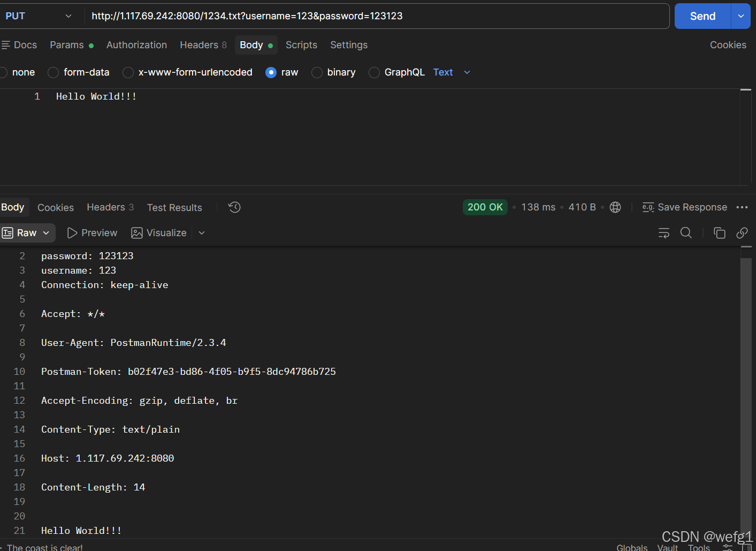Click the request body line Hello World!!!
The width and height of the screenshot is (756, 551).
click(96, 96)
